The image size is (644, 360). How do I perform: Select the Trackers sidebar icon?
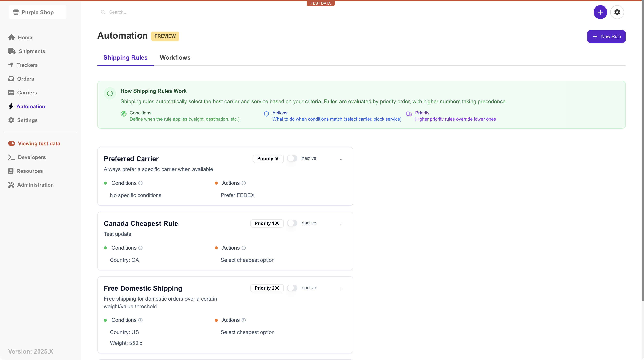11,65
